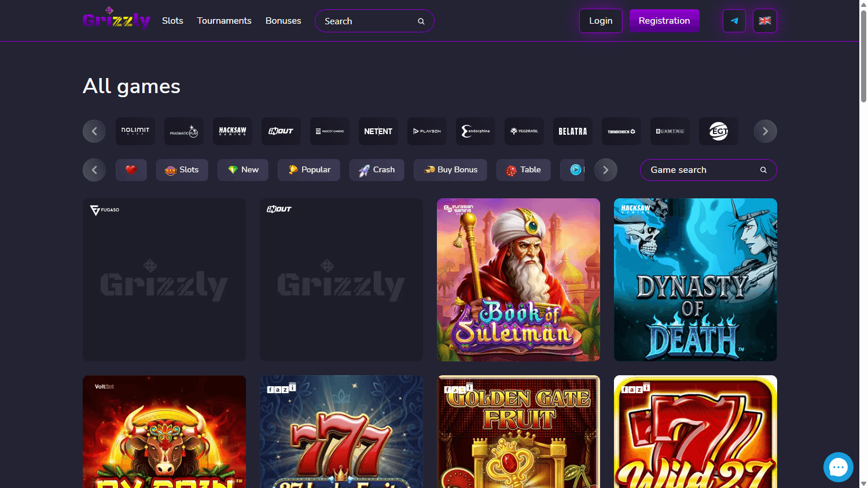This screenshot has width=868, height=488.
Task: Filter by EGT provider
Action: (x=719, y=131)
